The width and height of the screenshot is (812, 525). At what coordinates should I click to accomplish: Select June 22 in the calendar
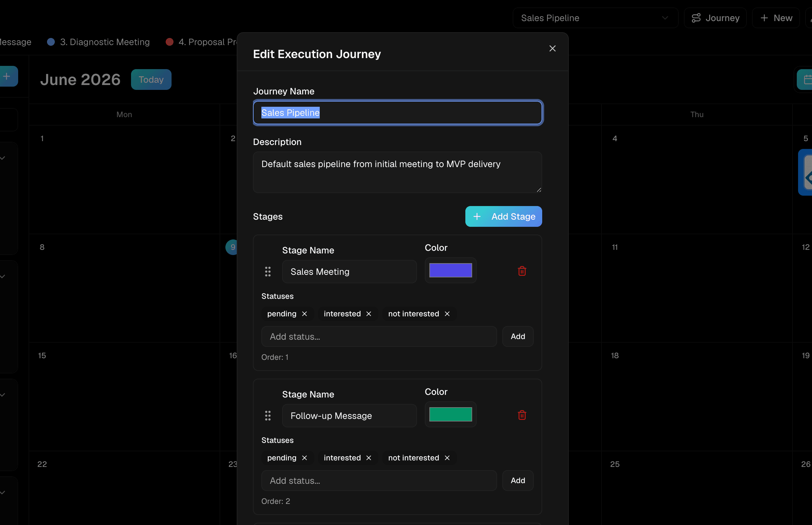(x=42, y=464)
